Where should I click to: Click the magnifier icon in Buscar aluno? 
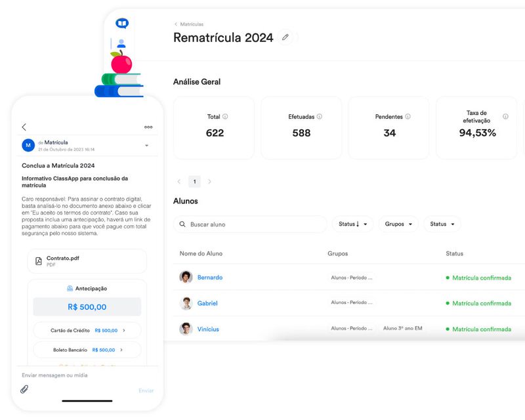(x=182, y=224)
